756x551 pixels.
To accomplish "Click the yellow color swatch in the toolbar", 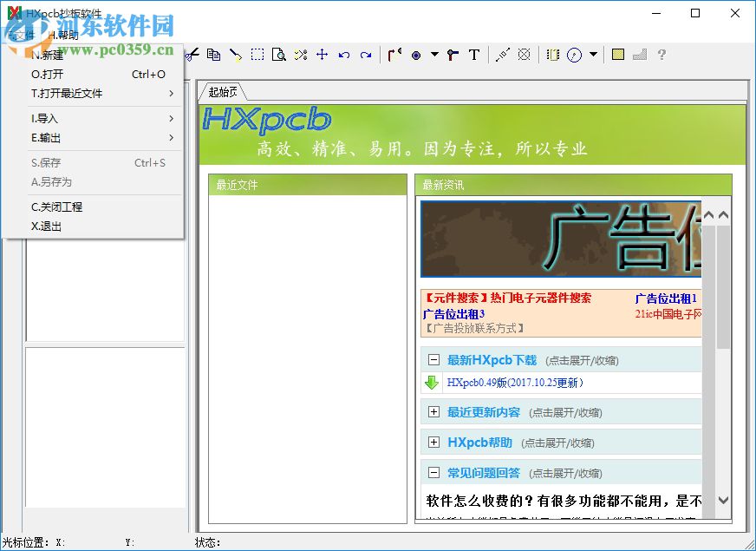I will (617, 54).
